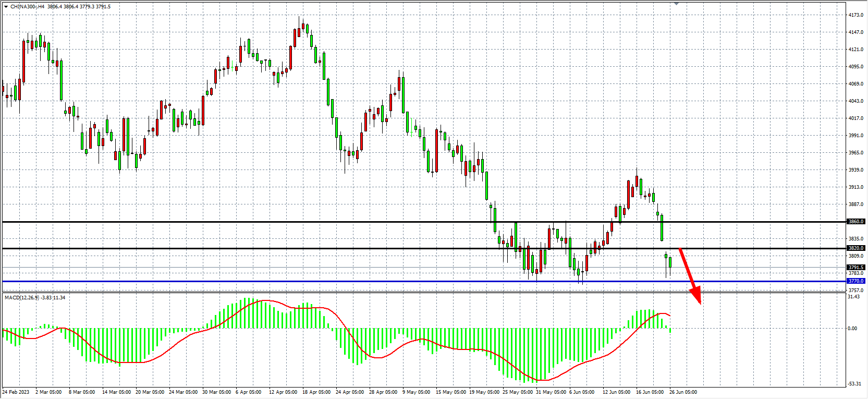Click the 24 Feb 2023 date label
Screen dimensions: 868x399
16,392
